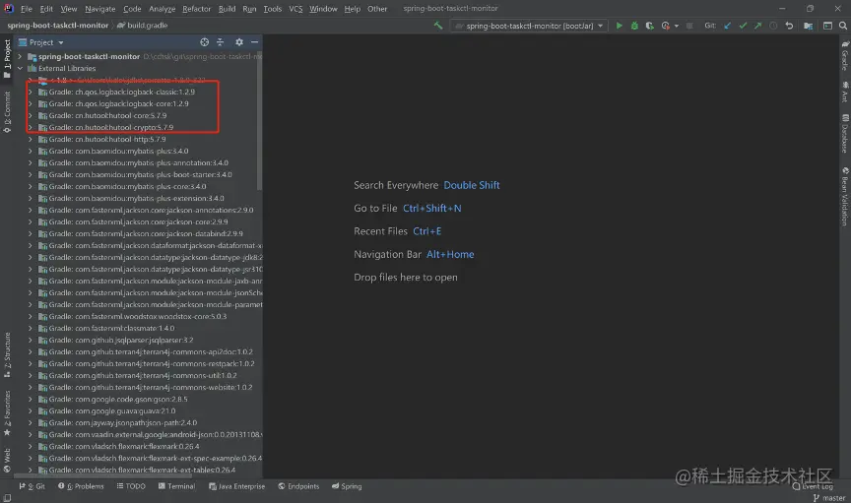Open the Commit tool window on the left strip
The height and width of the screenshot is (504, 851).
tap(7, 112)
